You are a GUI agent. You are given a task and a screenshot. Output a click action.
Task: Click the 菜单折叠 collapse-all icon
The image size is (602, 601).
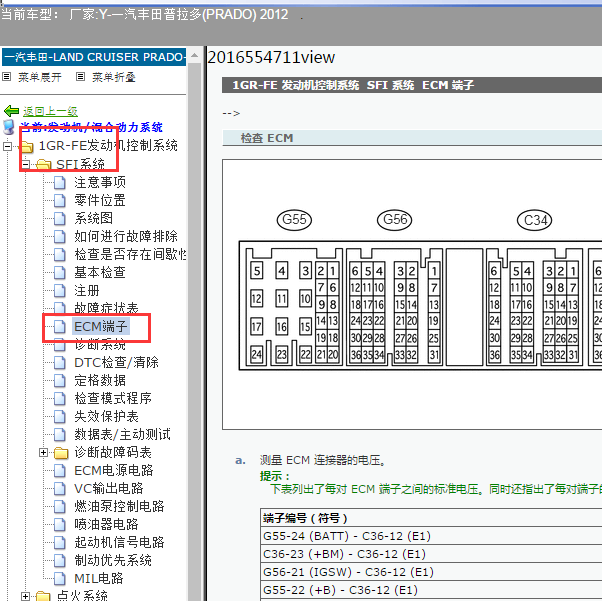80,77
